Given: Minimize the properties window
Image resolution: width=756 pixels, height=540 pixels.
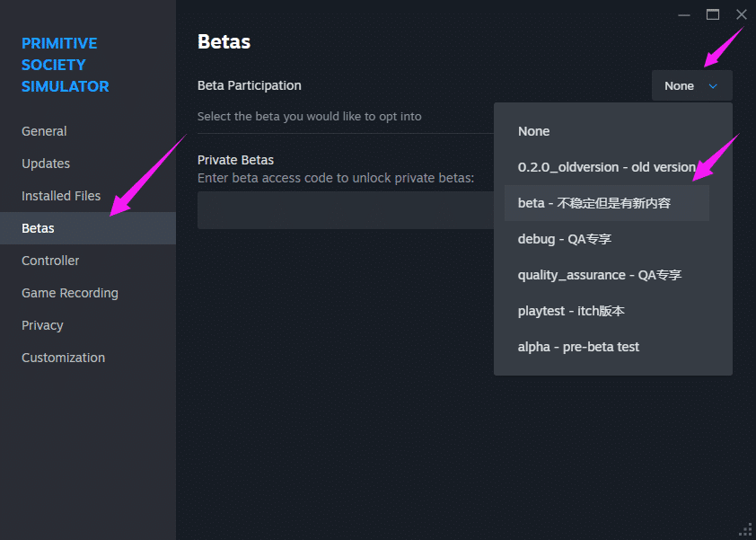Looking at the screenshot, I should click(x=683, y=15).
